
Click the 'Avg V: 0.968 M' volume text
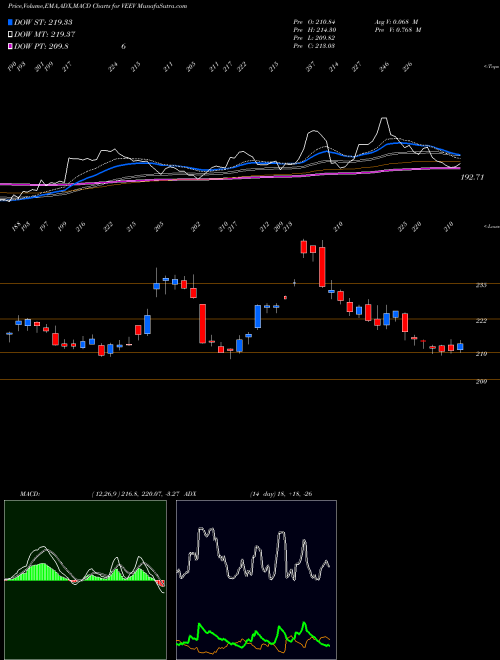pos(395,21)
